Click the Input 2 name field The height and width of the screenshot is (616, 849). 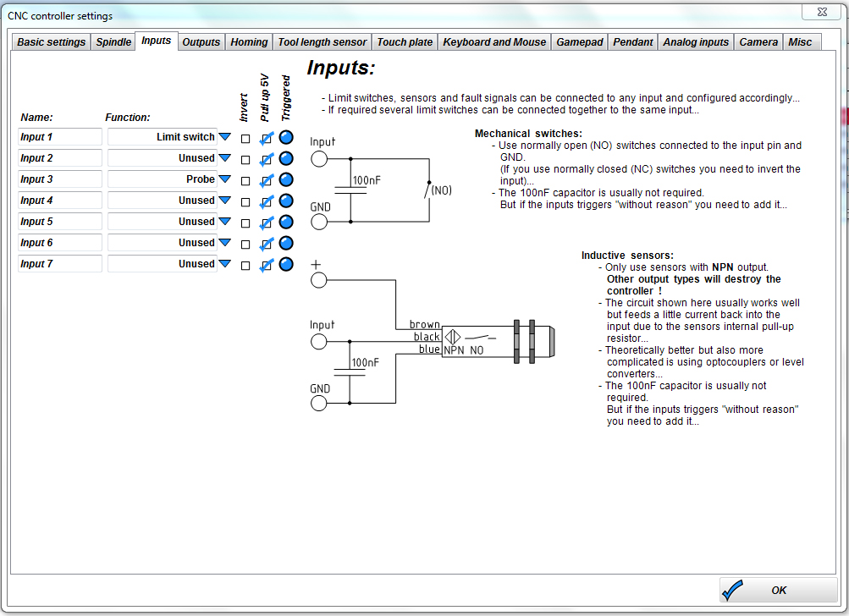(59, 158)
